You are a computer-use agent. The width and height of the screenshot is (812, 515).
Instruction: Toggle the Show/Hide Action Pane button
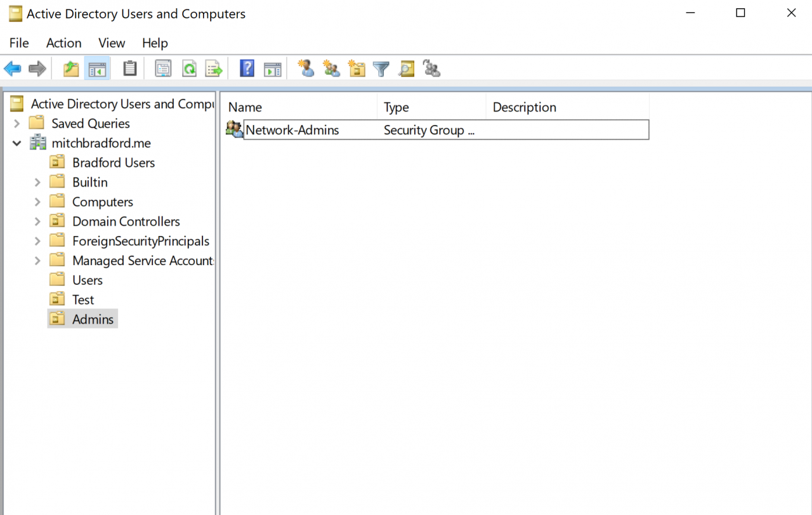[273, 68]
